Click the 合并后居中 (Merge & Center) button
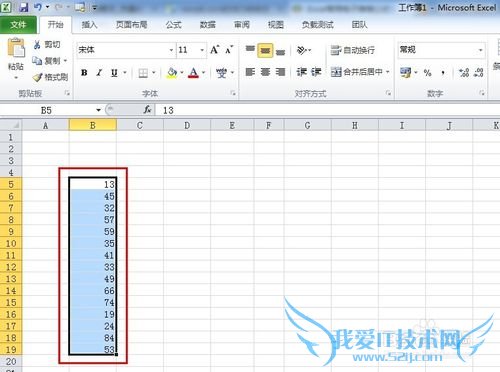The height and width of the screenshot is (372, 500). tap(357, 72)
